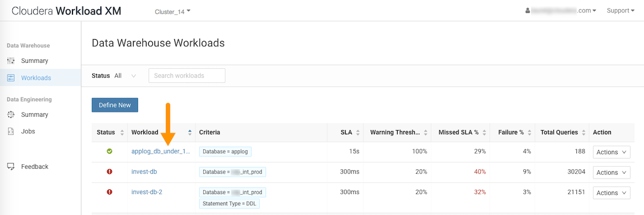
Task: Sort table by Status column
Action: (122, 132)
